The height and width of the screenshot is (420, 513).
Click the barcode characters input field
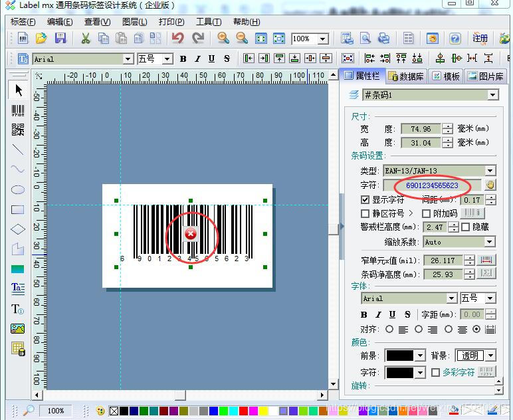coord(432,185)
